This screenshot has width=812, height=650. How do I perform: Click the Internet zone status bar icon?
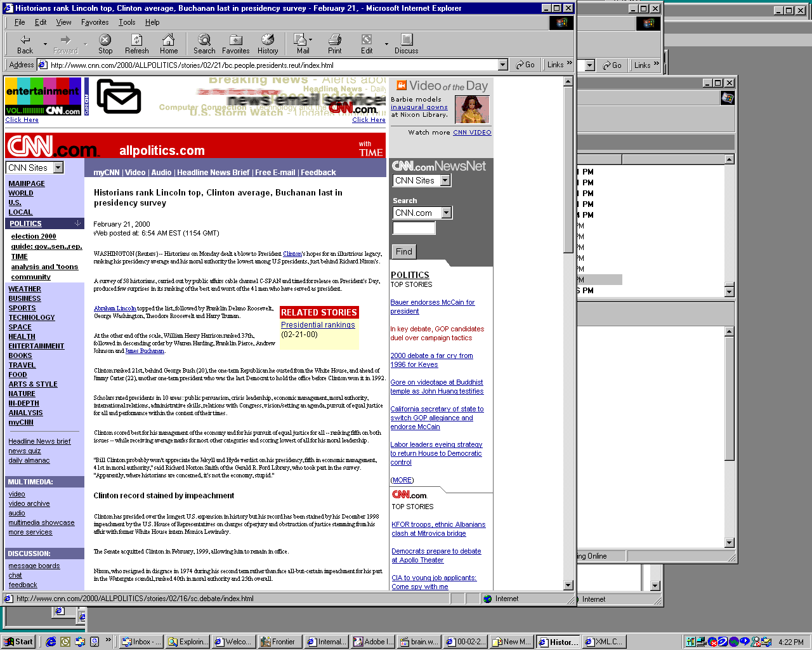coord(487,599)
